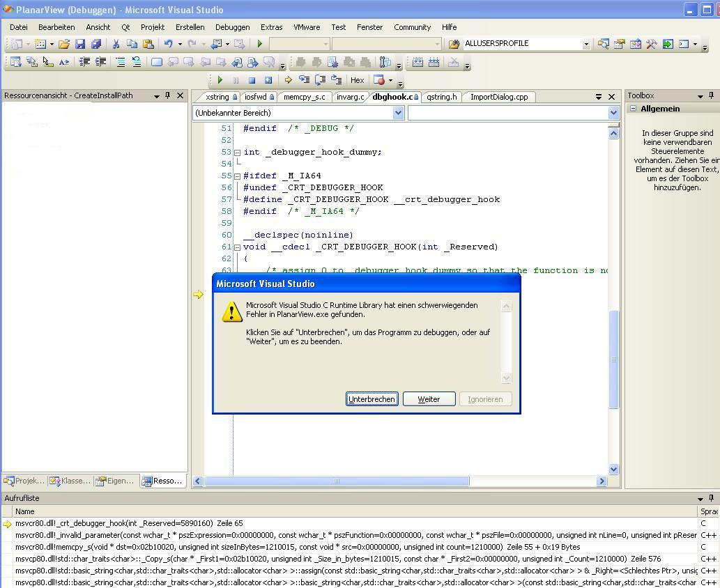
Task: Open the Erstellen menu
Action: click(190, 27)
